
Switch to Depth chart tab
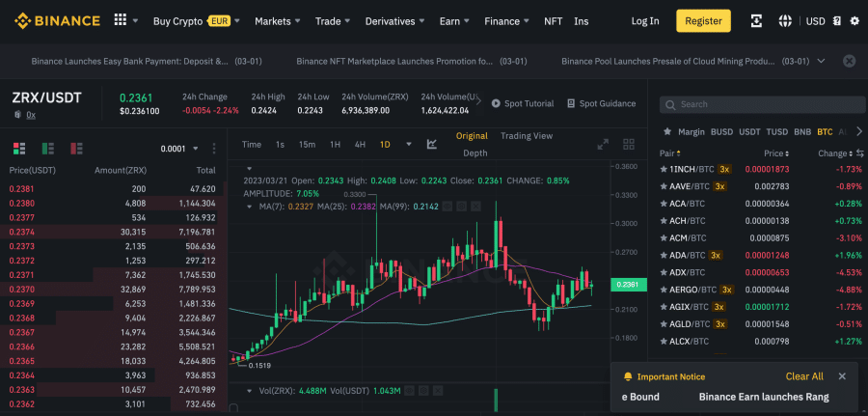point(475,153)
